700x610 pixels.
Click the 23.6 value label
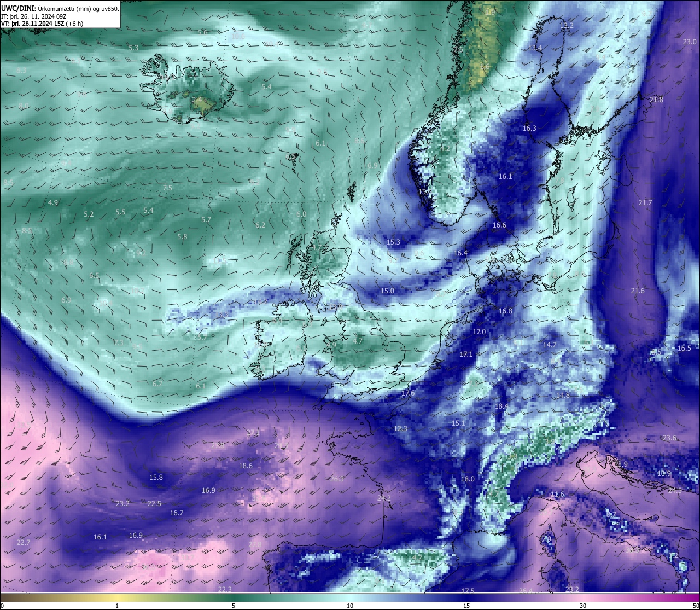669,438
